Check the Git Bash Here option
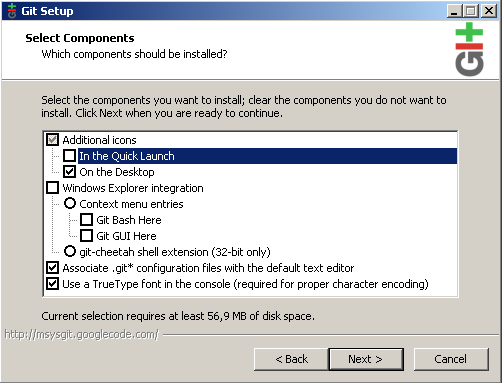 (x=86, y=220)
